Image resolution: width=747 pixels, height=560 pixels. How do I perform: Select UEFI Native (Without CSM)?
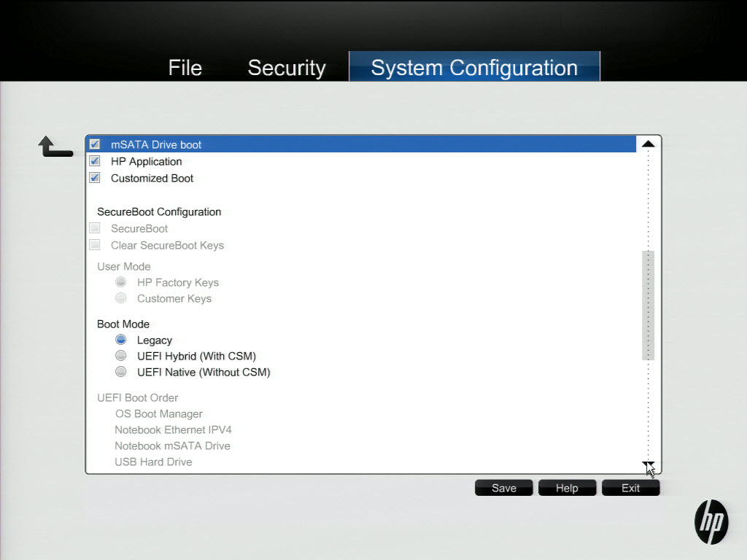[x=121, y=372]
